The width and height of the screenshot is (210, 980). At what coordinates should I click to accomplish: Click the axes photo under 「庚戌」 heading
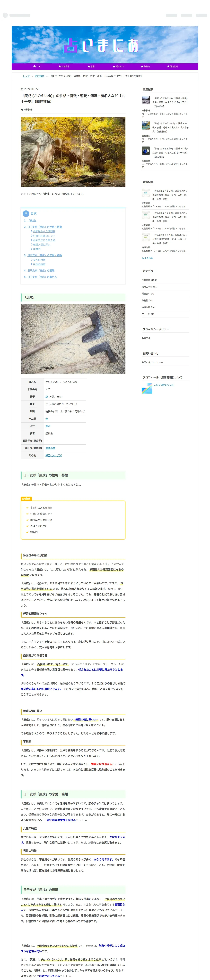tap(73, 339)
